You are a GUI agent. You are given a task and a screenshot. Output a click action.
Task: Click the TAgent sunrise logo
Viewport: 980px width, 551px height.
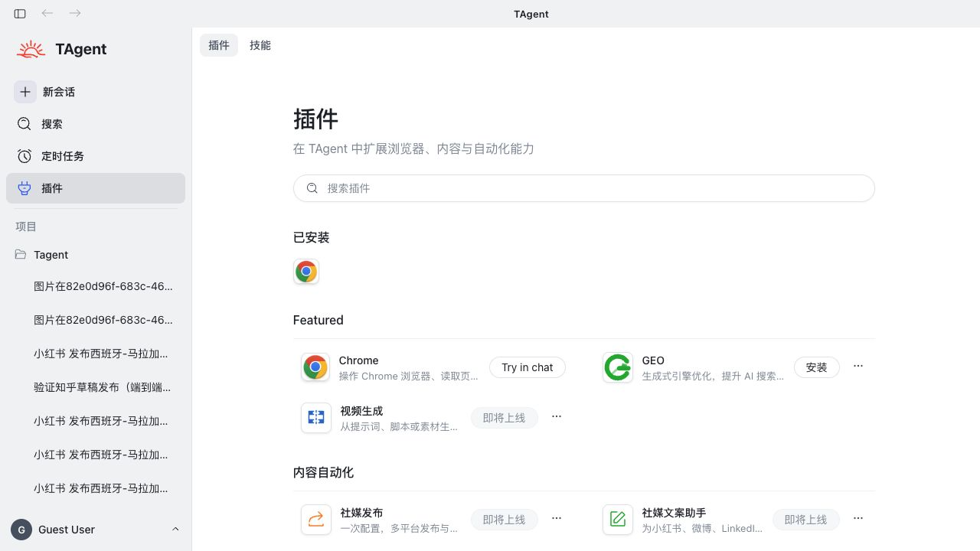31,49
